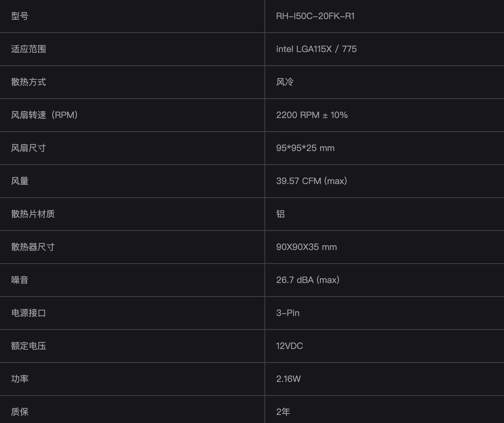The width and height of the screenshot is (504, 423).
Task: Select the 散热片材质 label
Action: tap(33, 214)
